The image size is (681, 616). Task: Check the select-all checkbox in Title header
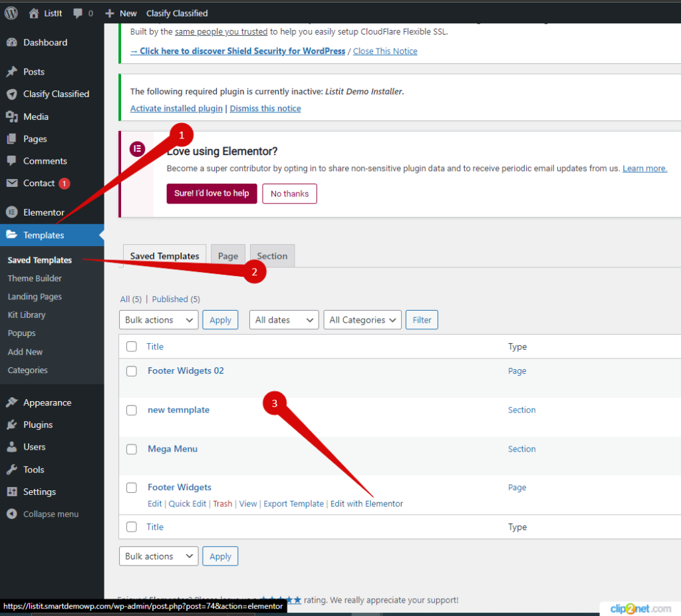(131, 347)
